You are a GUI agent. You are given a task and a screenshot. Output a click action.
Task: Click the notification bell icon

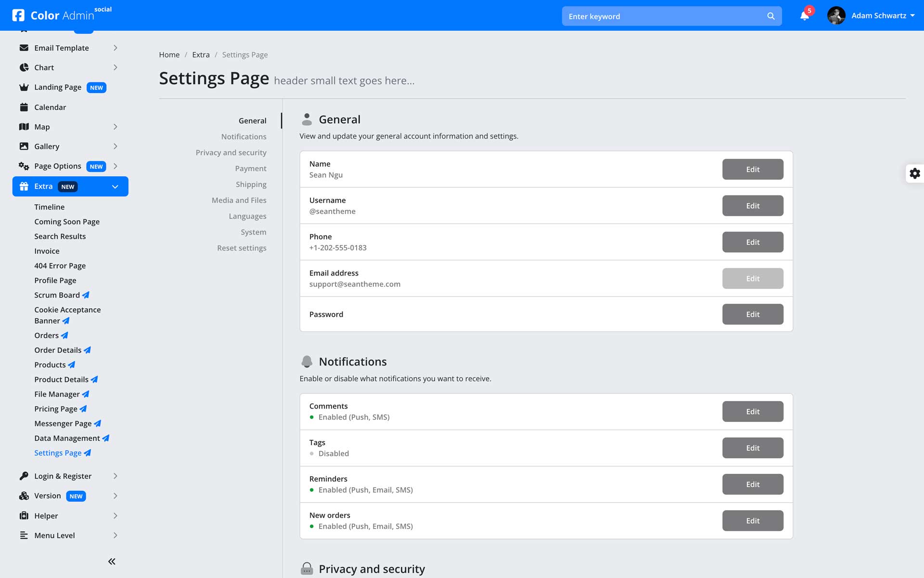[x=804, y=16]
